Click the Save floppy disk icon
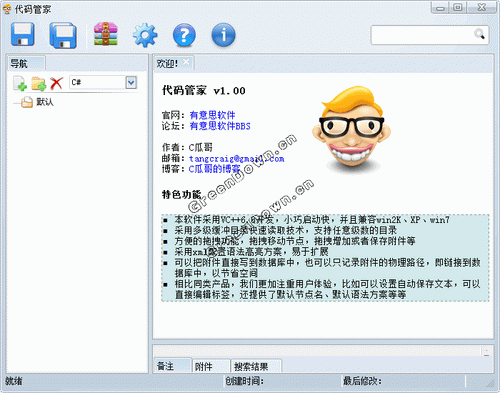Image resolution: width=500 pixels, height=393 pixels. point(22,34)
